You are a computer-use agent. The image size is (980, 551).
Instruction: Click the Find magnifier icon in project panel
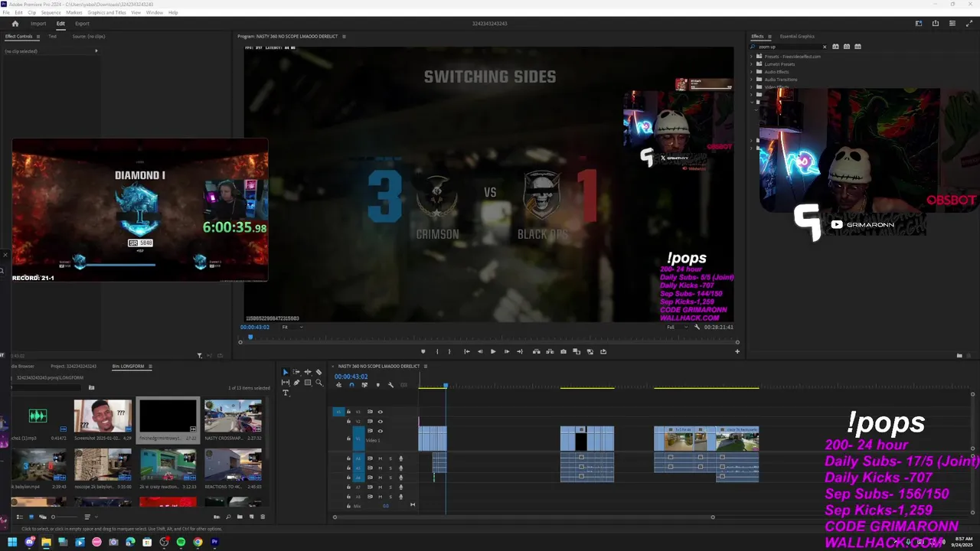pyautogui.click(x=228, y=517)
